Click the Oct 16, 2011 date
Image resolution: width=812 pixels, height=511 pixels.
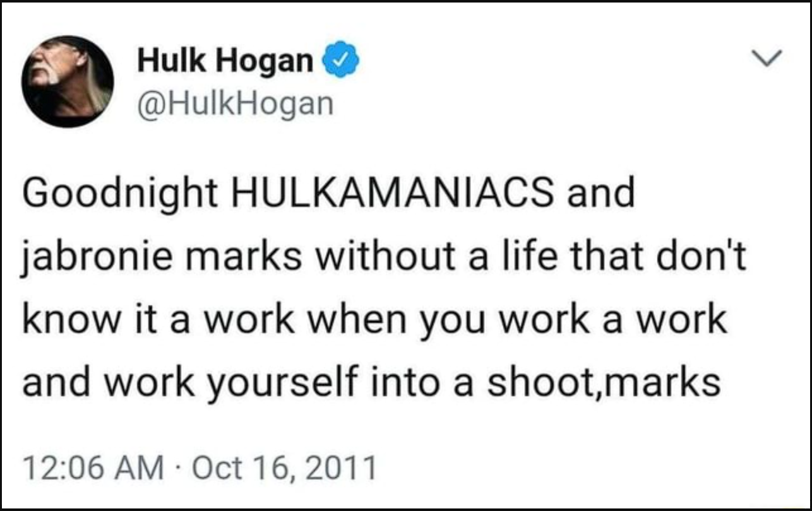click(284, 468)
